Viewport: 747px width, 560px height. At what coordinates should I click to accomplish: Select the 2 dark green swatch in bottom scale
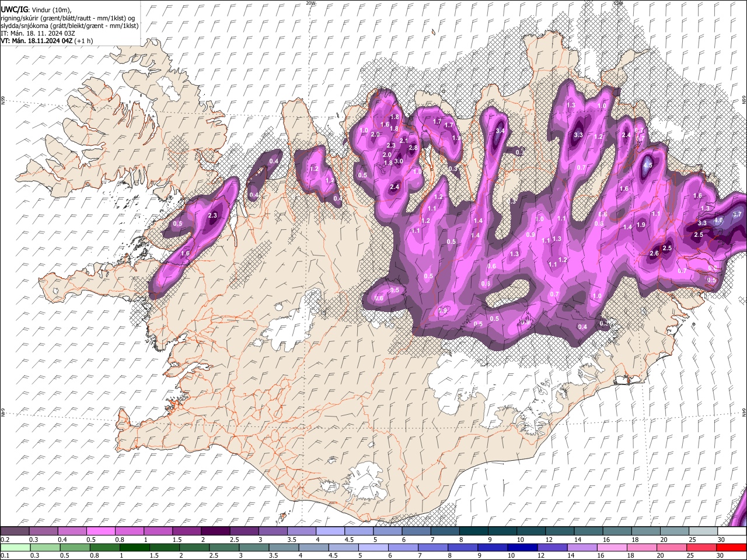pyautogui.click(x=194, y=548)
